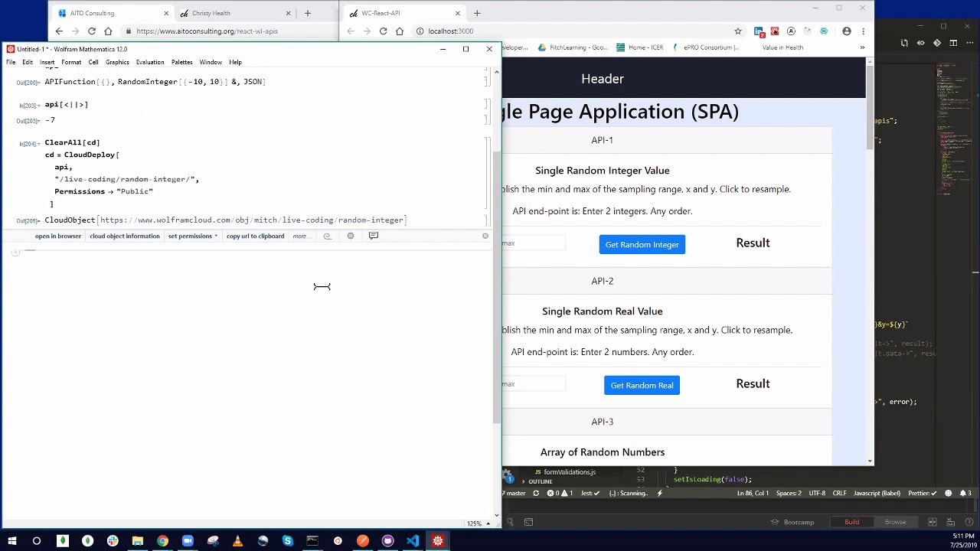Open the Home - ICER bookmark

click(x=639, y=47)
